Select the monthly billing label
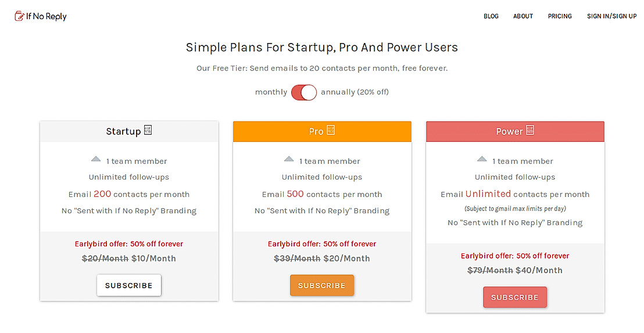The height and width of the screenshot is (333, 644). pos(271,92)
